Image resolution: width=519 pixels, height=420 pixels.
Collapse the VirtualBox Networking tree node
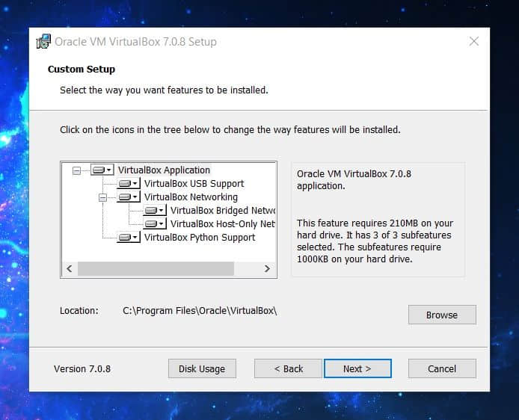102,197
